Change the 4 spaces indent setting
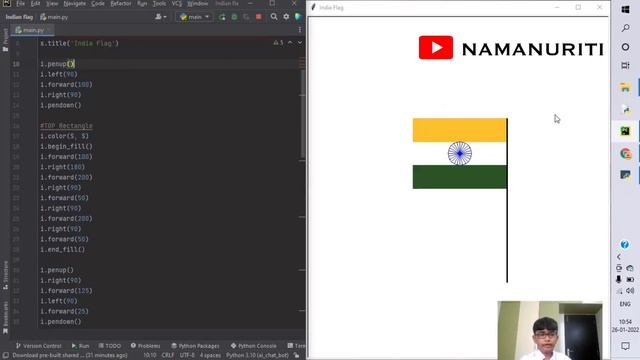The height and width of the screenshot is (360, 640). [210, 356]
